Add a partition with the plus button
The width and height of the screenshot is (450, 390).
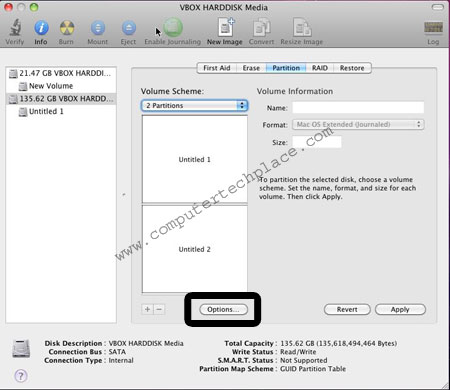coord(147,309)
